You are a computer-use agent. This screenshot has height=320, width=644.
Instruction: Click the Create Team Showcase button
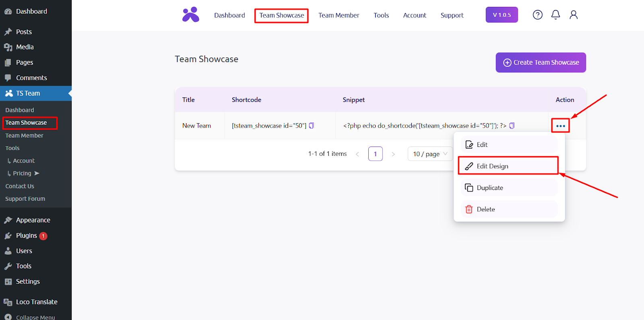pos(541,62)
